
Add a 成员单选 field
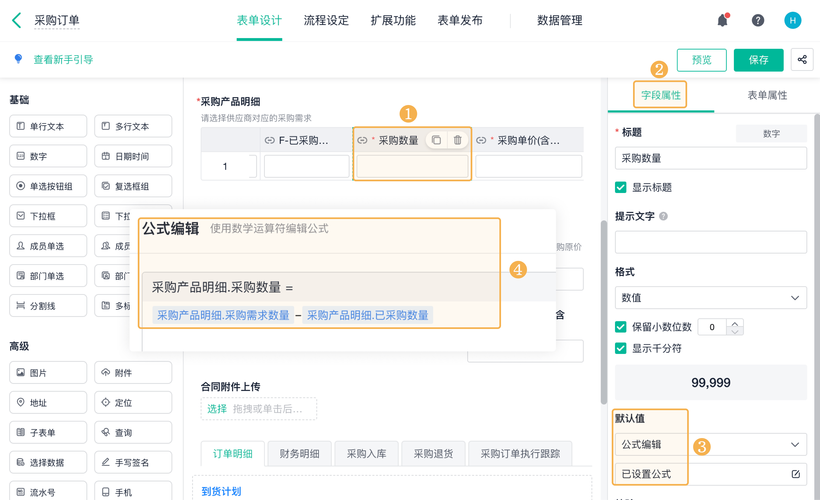tap(48, 245)
